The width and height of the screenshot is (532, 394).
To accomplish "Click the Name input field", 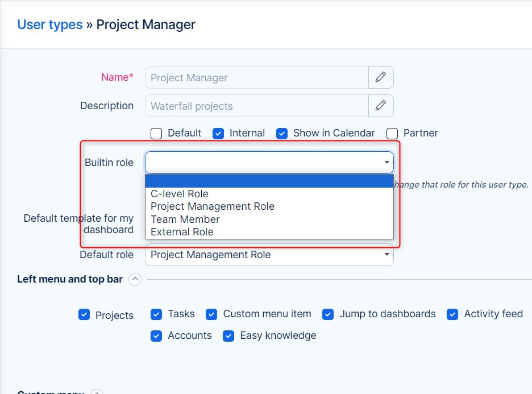I will pyautogui.click(x=256, y=77).
